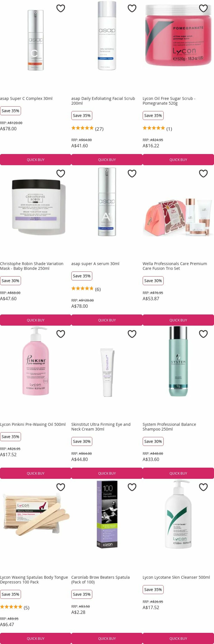Quick buy Lycon Lycotane Skin Cleanser
Viewport: 214px width, 644px height.
pos(178,638)
